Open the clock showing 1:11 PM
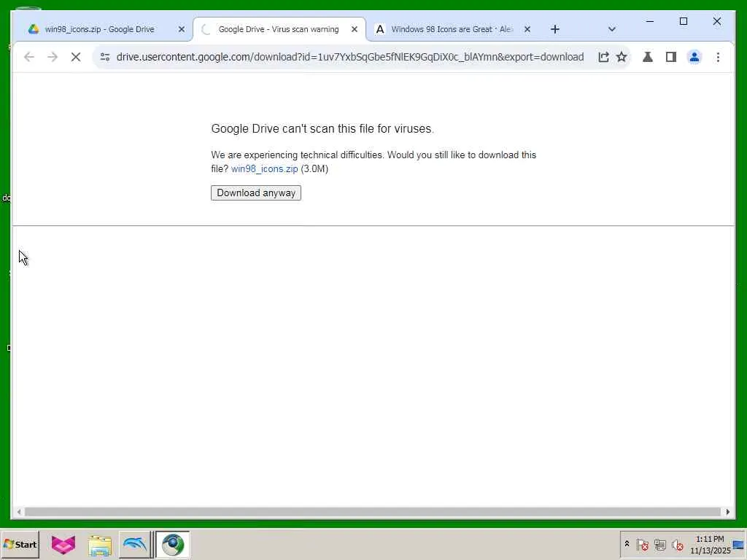747x560 pixels. pos(710,545)
